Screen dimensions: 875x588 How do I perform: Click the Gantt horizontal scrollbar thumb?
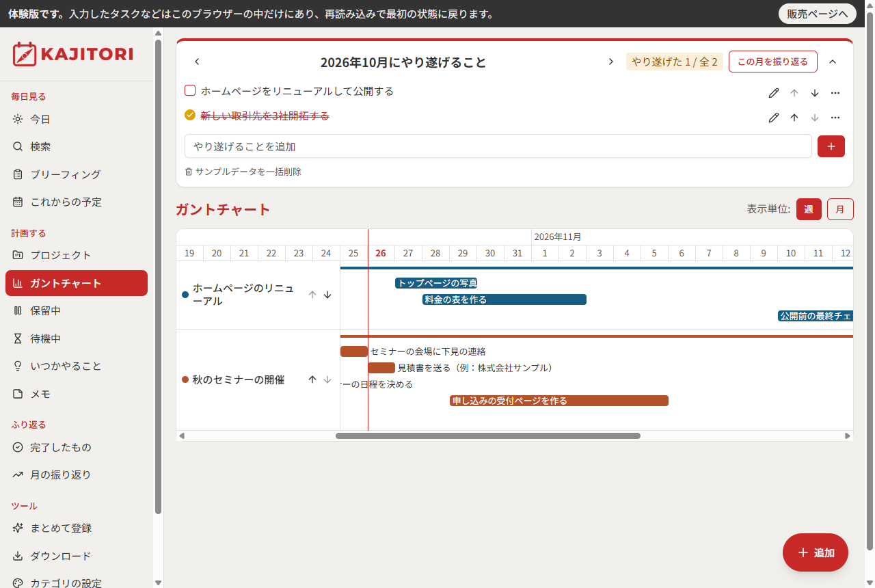tap(488, 436)
